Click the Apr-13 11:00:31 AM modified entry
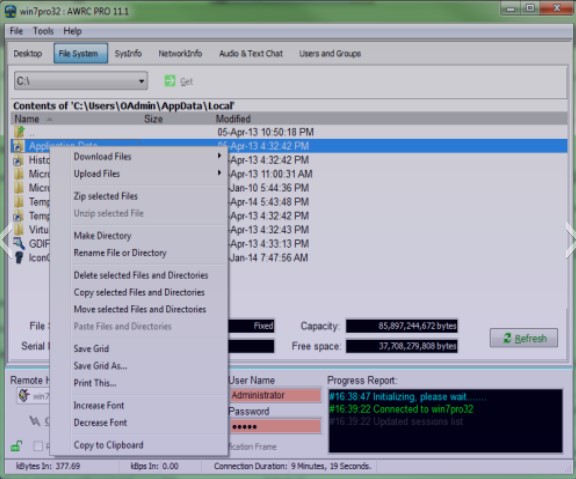This screenshot has height=479, width=576. [x=271, y=174]
